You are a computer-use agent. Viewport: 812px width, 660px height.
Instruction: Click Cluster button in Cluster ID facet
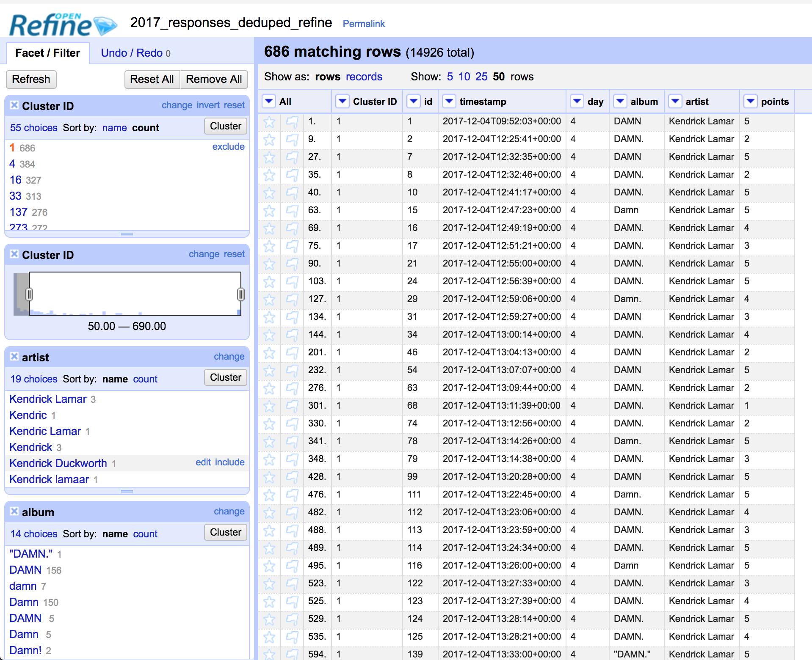(226, 126)
